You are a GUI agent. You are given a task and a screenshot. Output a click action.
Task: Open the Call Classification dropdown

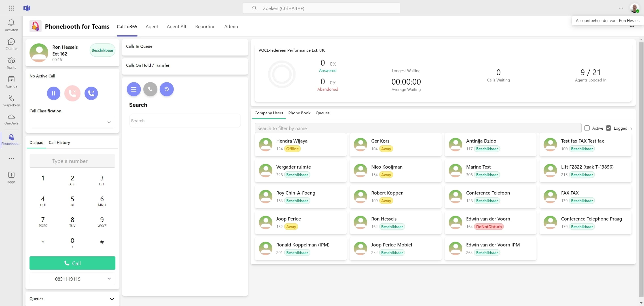(72, 122)
